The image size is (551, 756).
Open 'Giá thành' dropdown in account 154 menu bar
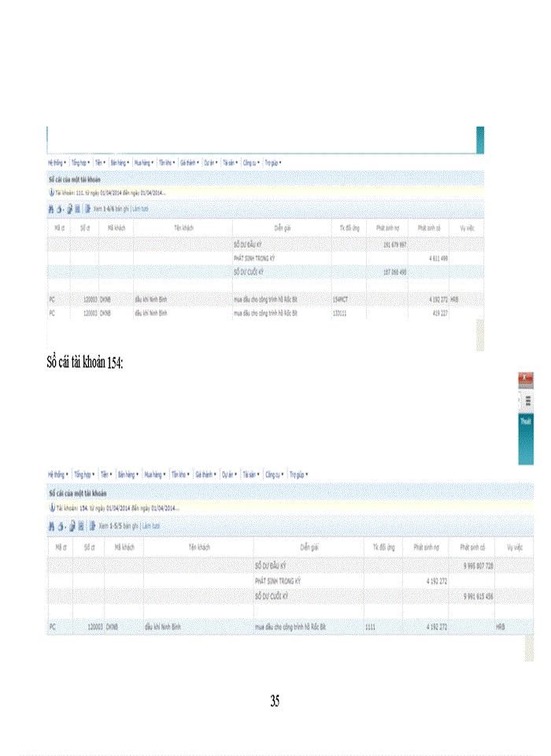(x=208, y=475)
